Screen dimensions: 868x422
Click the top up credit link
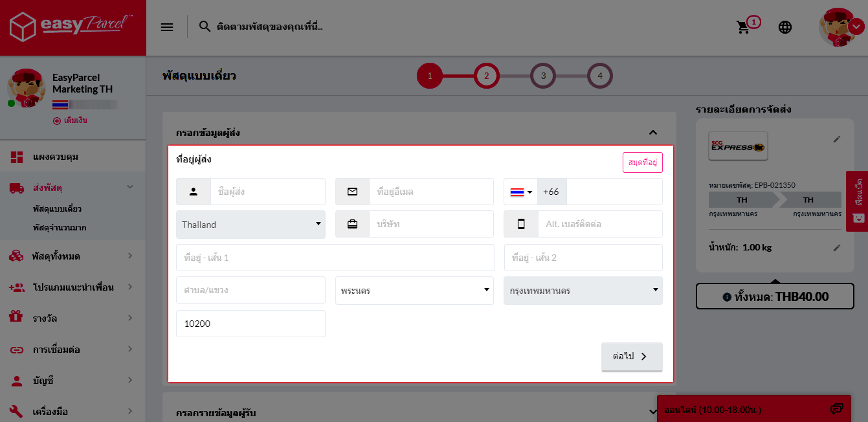[70, 120]
